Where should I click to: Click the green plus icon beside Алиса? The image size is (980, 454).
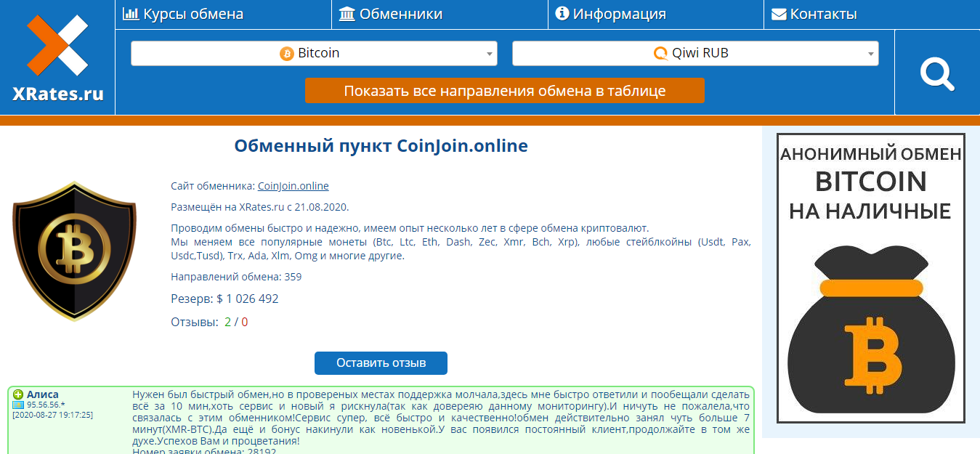click(18, 394)
